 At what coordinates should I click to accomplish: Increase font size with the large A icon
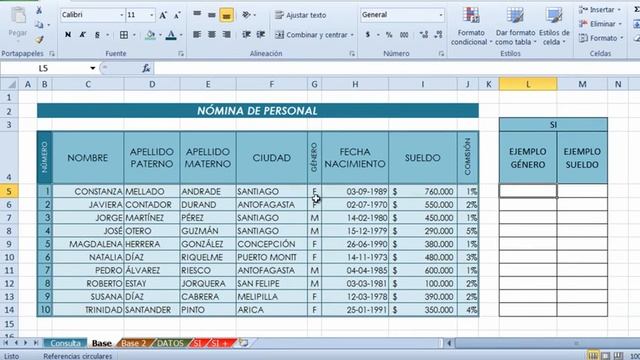163,16
